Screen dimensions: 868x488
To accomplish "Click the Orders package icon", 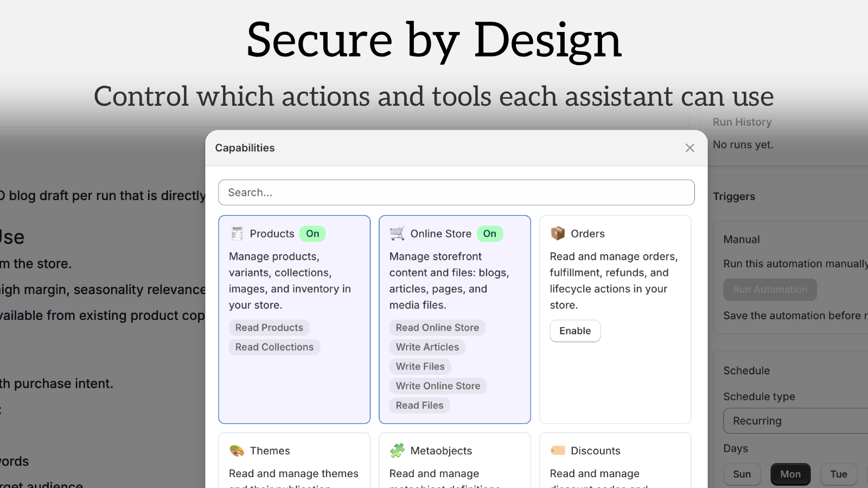I will (x=558, y=233).
